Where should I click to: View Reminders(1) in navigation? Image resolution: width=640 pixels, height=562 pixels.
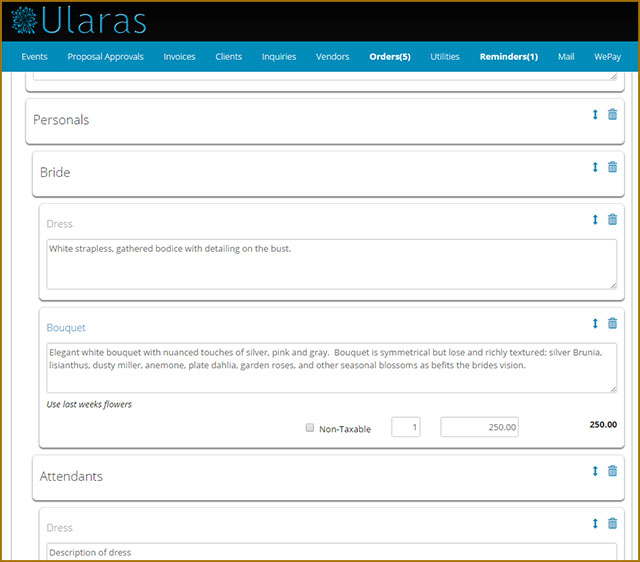click(509, 57)
